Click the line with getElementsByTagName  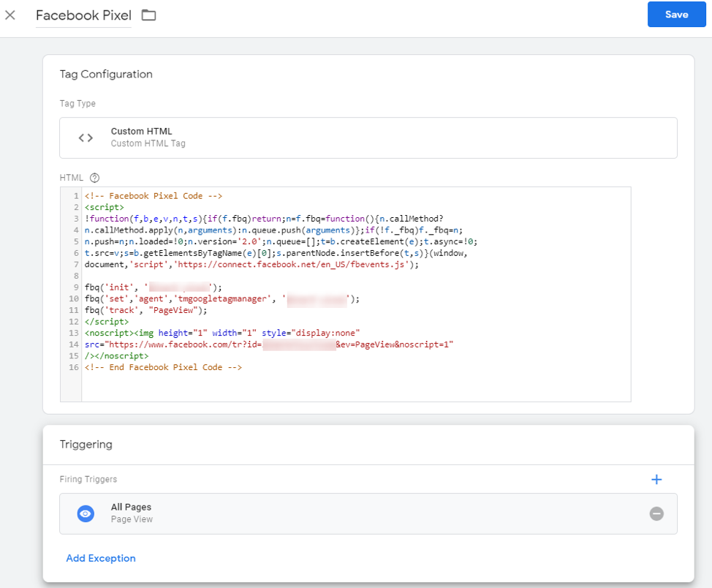276,253
